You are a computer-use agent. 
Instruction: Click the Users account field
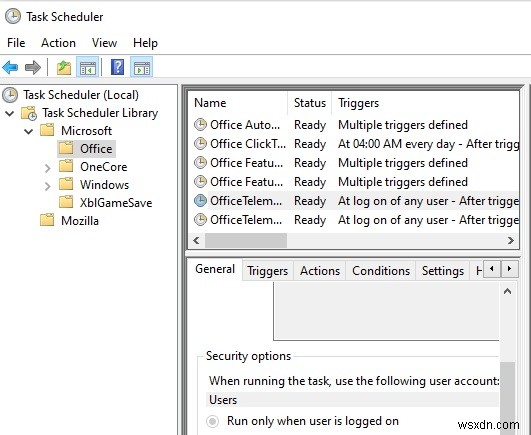(x=353, y=400)
